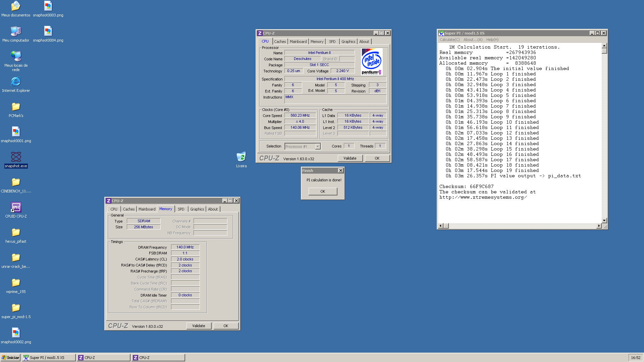Click DRAM Frequency 140.0 MHz field
This screenshot has width=644, height=362.
pos(185,247)
